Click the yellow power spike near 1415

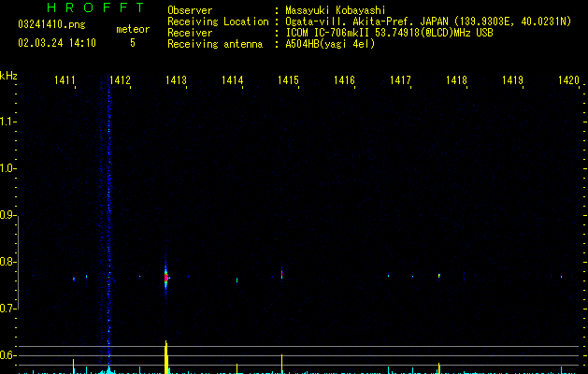[281, 364]
